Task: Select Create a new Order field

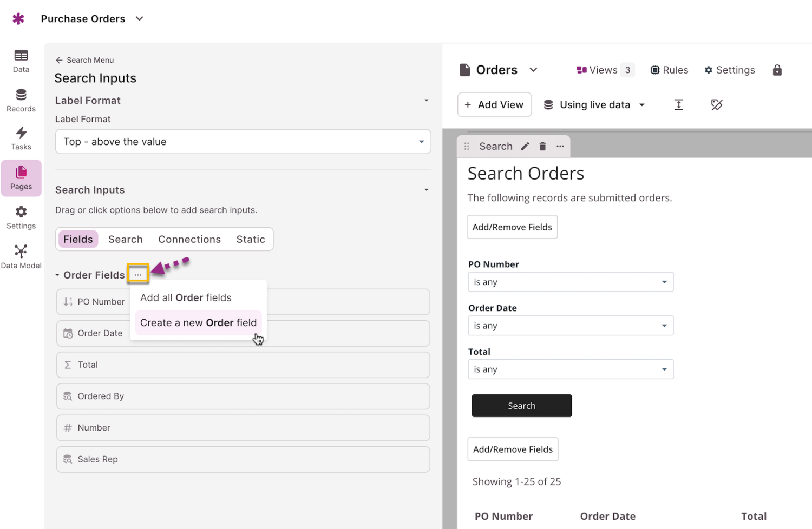Action: (x=198, y=323)
